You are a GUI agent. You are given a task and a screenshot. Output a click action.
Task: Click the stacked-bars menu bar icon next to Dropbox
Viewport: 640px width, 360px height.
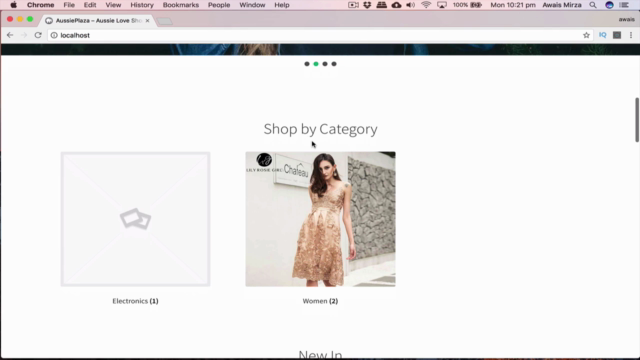[382, 5]
